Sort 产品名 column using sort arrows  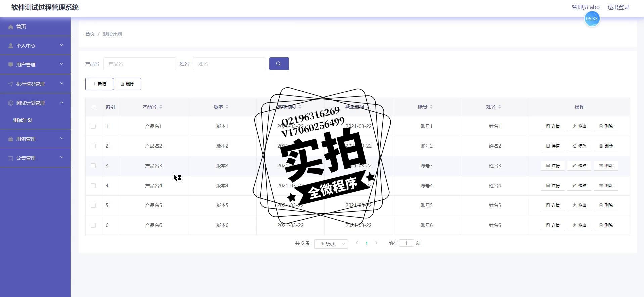click(161, 107)
